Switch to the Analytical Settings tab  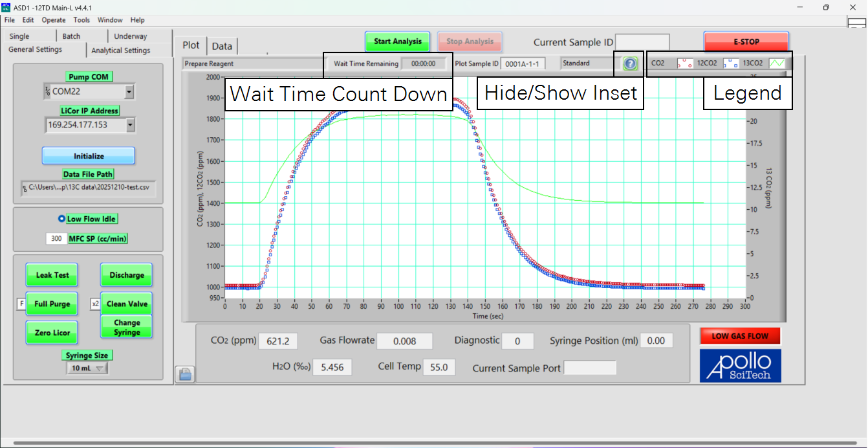[121, 50]
